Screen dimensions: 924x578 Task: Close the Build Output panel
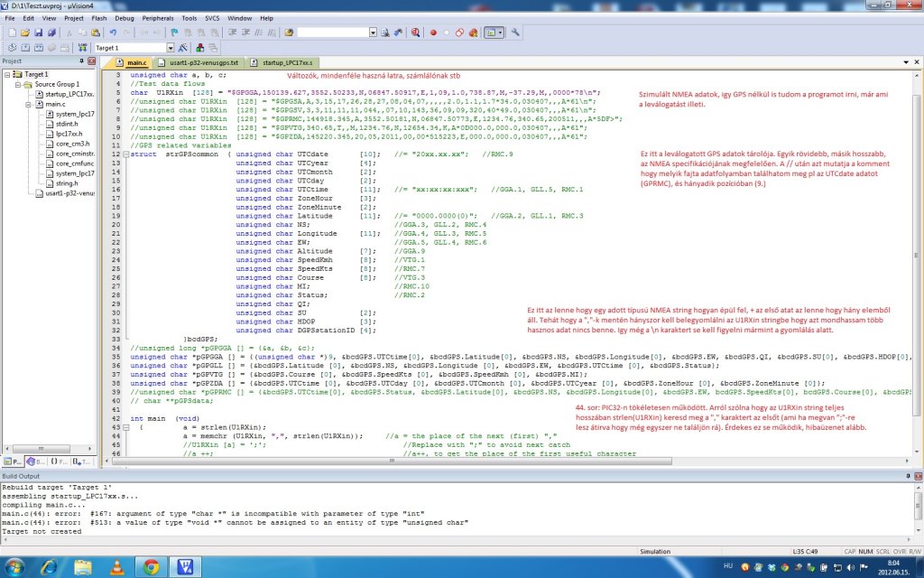[x=917, y=476]
